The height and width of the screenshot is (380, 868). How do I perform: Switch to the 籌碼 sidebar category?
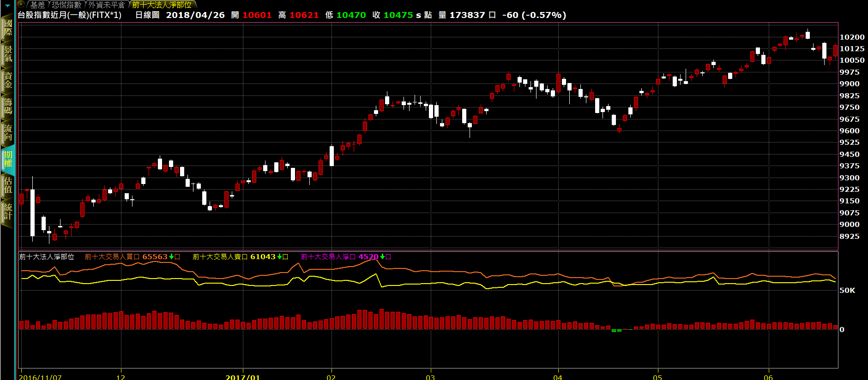(x=8, y=106)
